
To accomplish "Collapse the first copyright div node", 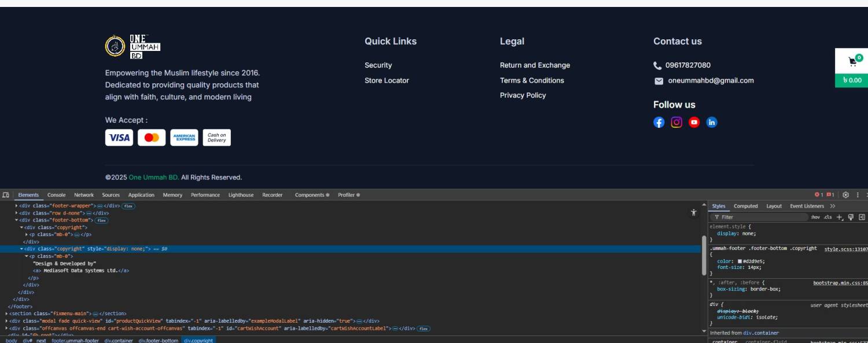I will tap(21, 227).
